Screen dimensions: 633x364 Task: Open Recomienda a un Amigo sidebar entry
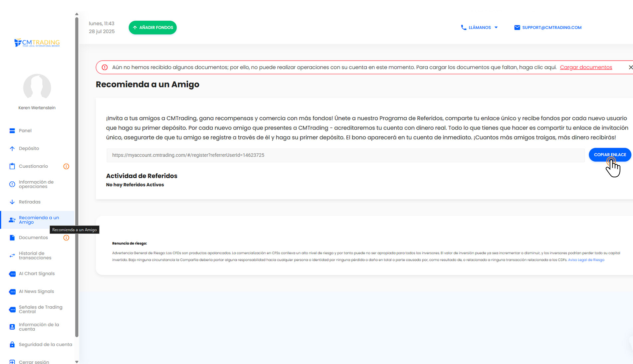pos(38,220)
